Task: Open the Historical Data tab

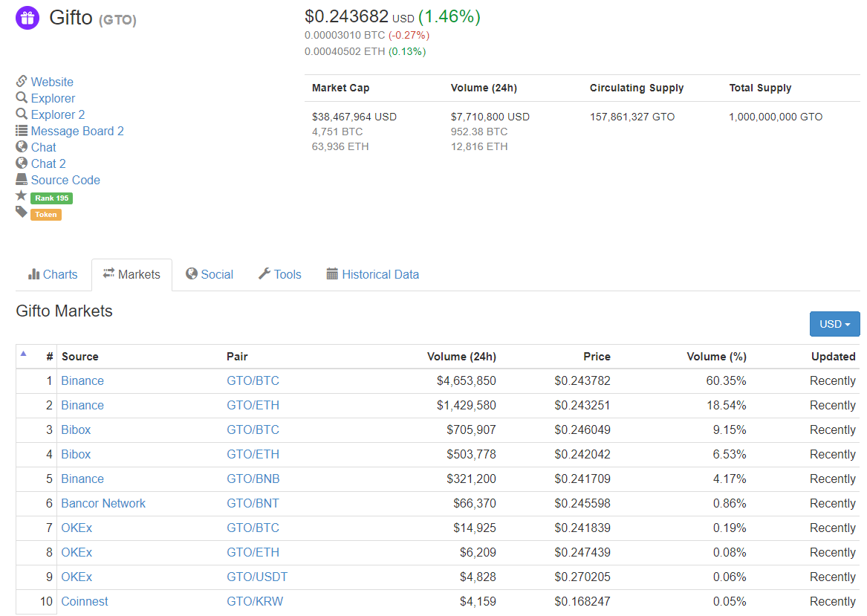Action: click(373, 274)
